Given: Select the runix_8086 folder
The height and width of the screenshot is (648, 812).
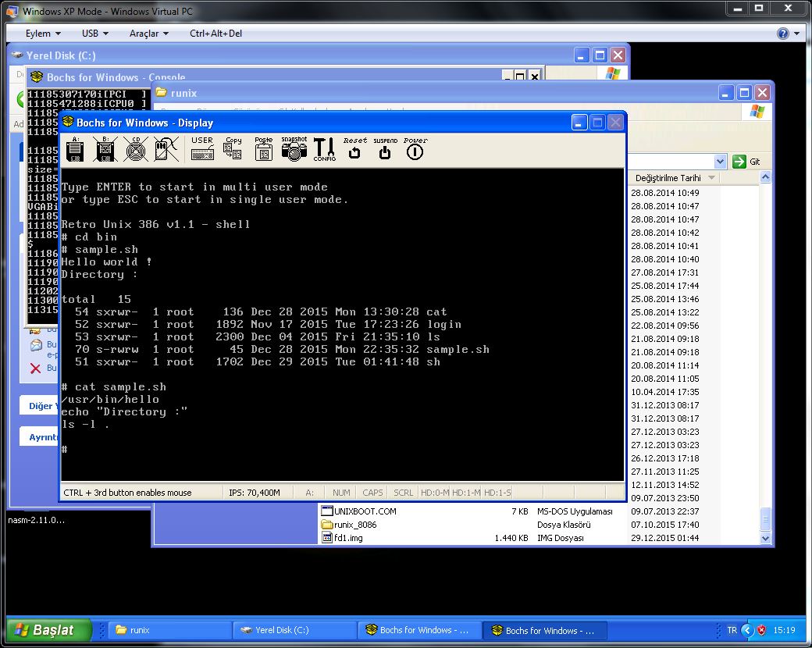Looking at the screenshot, I should (355, 525).
